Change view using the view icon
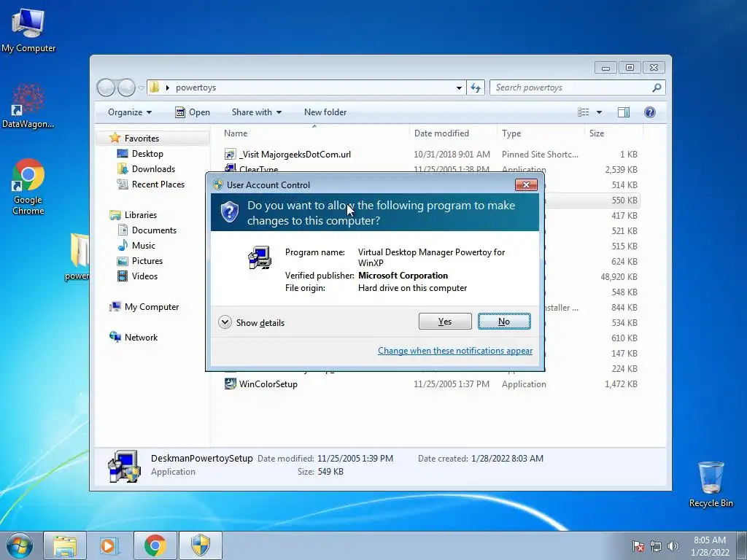 tap(583, 112)
